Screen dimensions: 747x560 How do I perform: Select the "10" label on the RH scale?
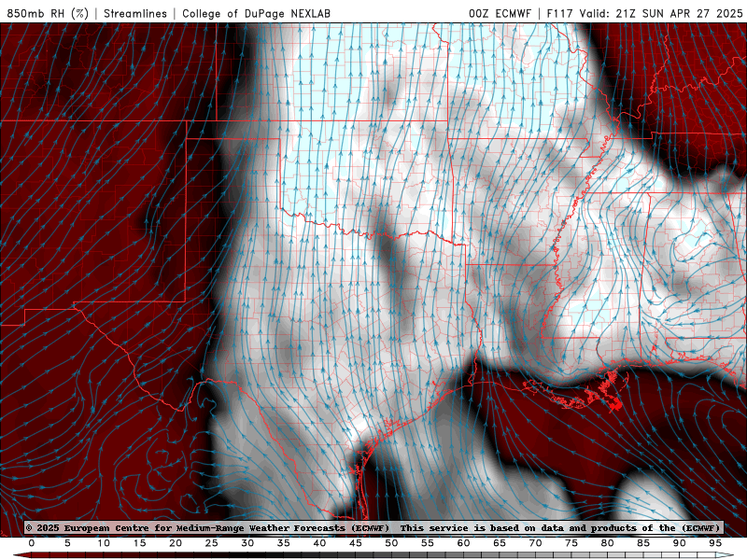104,543
